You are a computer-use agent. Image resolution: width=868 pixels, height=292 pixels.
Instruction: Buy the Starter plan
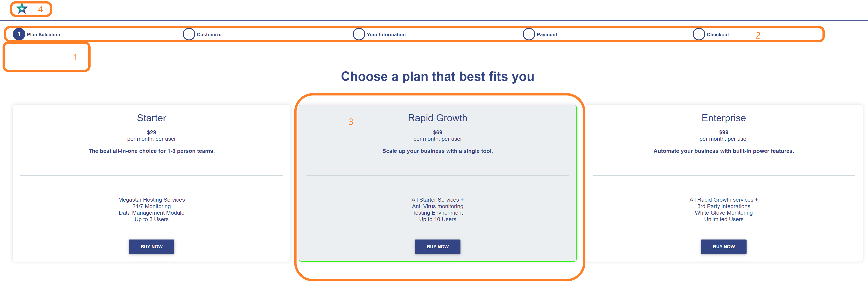[x=152, y=246]
